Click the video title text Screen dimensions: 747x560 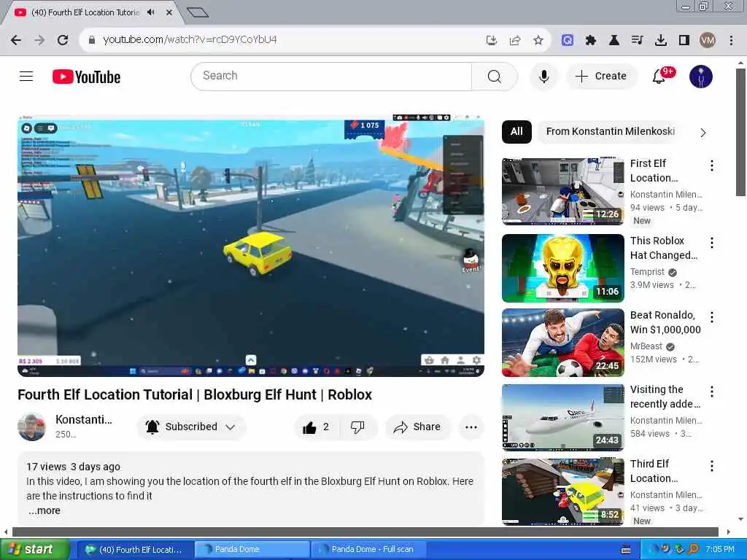[195, 394]
